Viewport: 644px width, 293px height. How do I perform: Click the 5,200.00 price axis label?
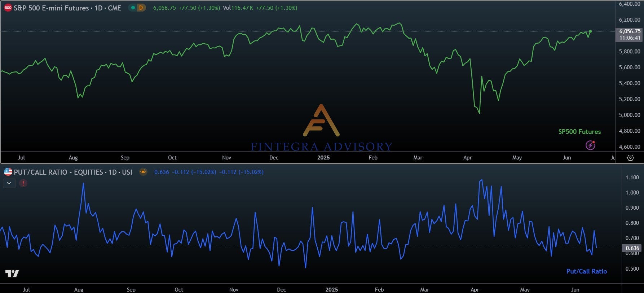pos(630,99)
